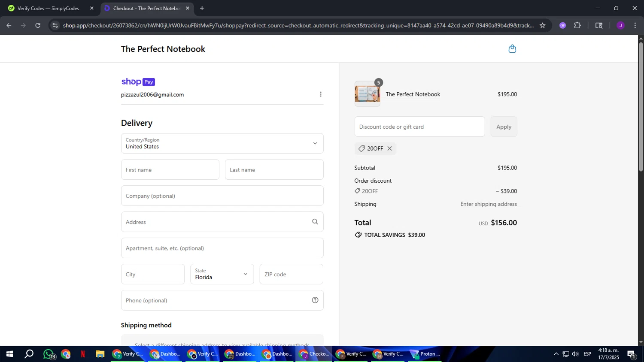The height and width of the screenshot is (362, 644).
Task: Open network icon in system tray
Action: click(566, 354)
